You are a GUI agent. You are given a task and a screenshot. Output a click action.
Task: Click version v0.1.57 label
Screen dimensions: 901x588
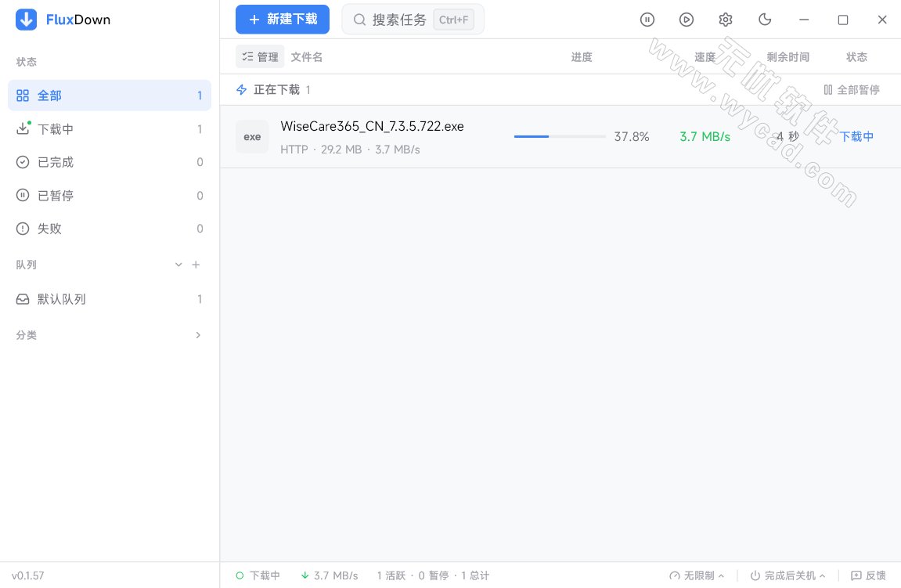click(x=27, y=575)
